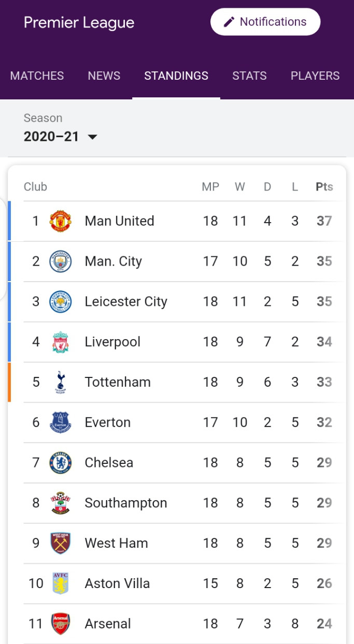Open the News tab
354x644 pixels.
tap(104, 76)
